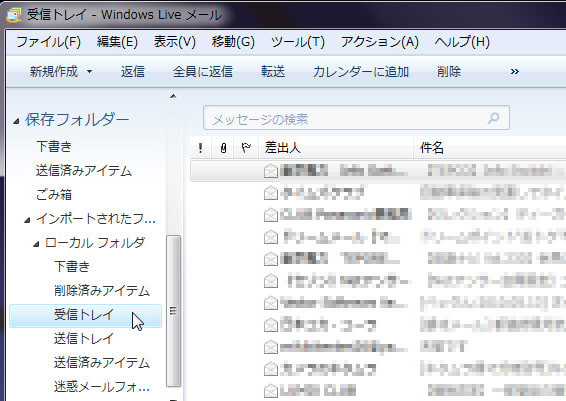This screenshot has height=401, width=566.
Task: Click the eighth message's envelope icon
Action: point(271,325)
